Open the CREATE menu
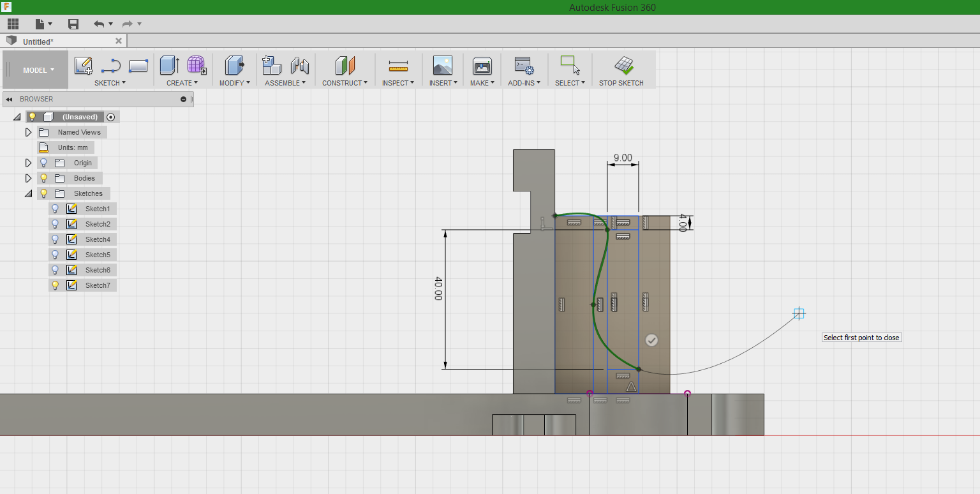Screen dimensions: 980x494 182,83
